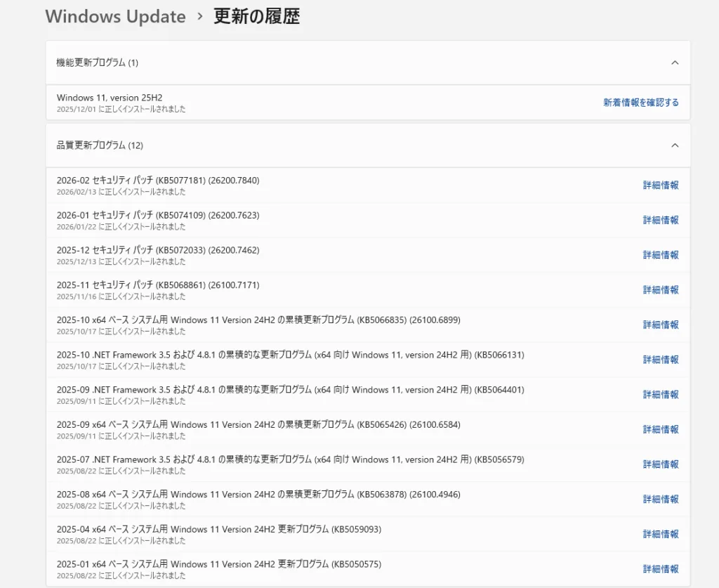Open 詳細情報 for KB5068861 security patch

(x=661, y=289)
